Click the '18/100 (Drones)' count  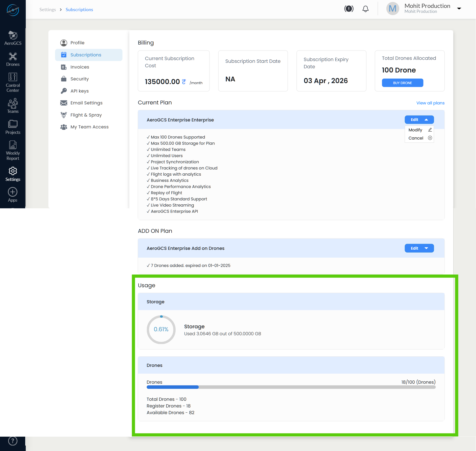(x=418, y=382)
